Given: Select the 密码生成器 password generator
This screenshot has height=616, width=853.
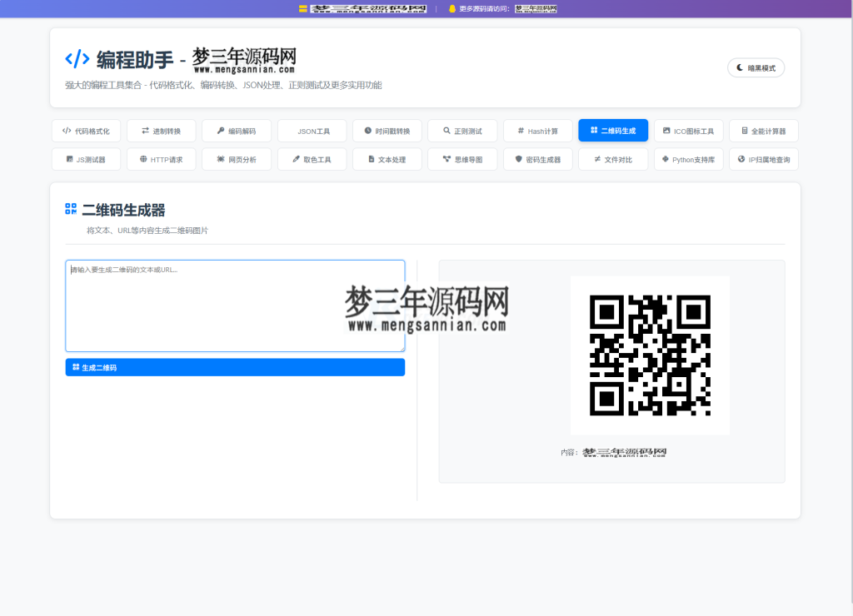Looking at the screenshot, I should (x=537, y=159).
